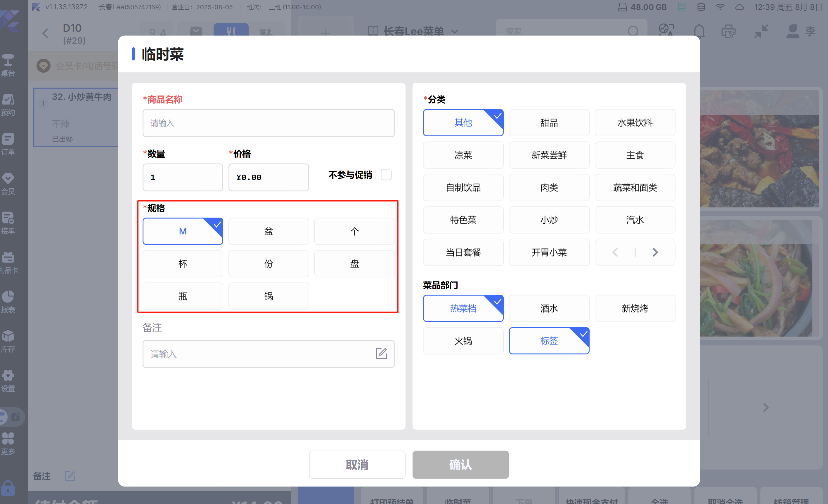Deselect the 标签 department option

pos(549,340)
